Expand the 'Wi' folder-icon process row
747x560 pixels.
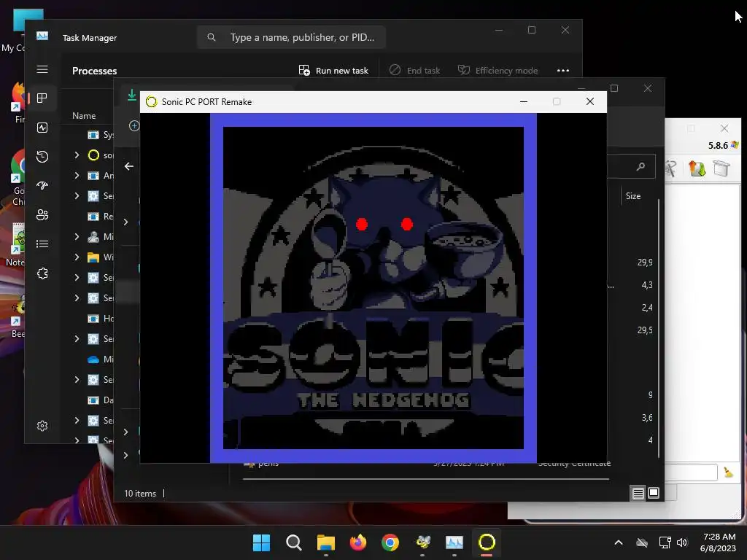tap(77, 257)
